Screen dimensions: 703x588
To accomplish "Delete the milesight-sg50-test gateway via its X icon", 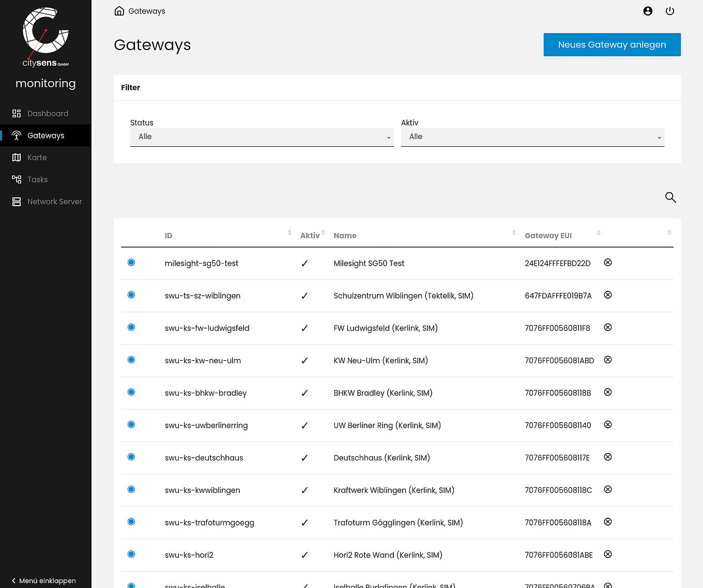I will click(607, 262).
